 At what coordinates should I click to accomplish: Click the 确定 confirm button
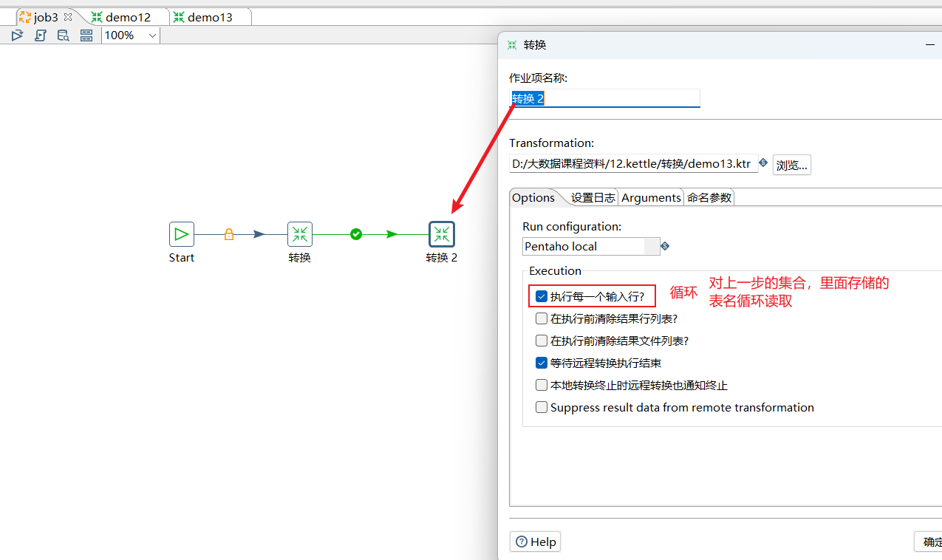(929, 542)
